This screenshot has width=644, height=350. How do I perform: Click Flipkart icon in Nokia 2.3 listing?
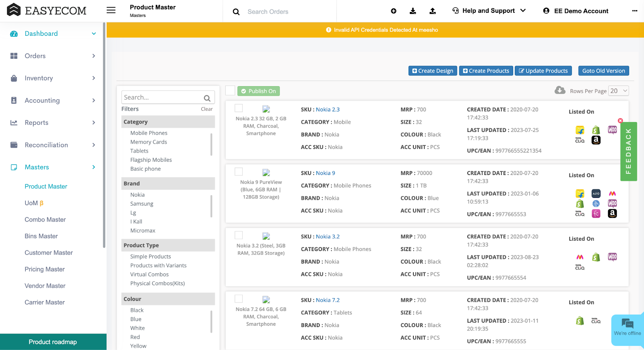click(580, 130)
